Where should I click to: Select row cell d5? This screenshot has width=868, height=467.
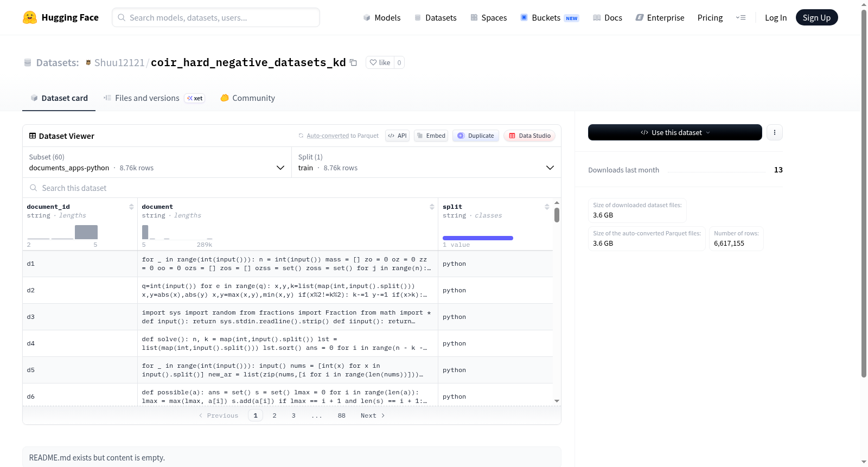pyautogui.click(x=80, y=370)
